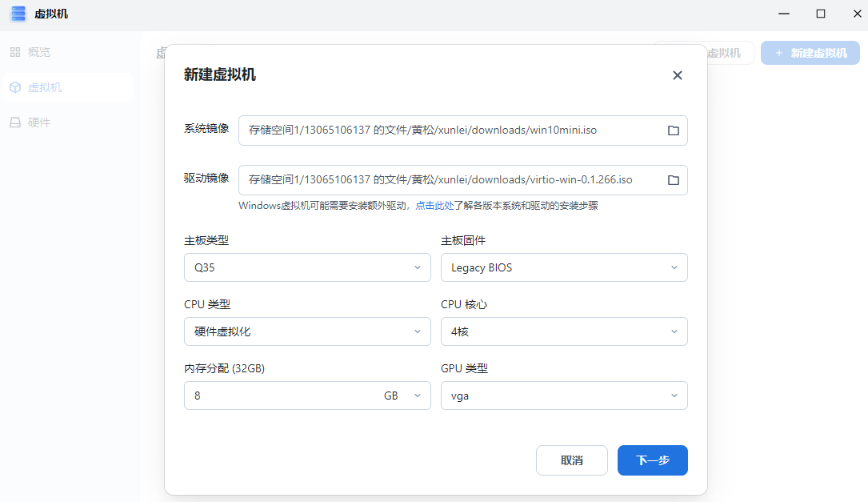
Task: Click the CPU 核心 label
Action: click(464, 304)
